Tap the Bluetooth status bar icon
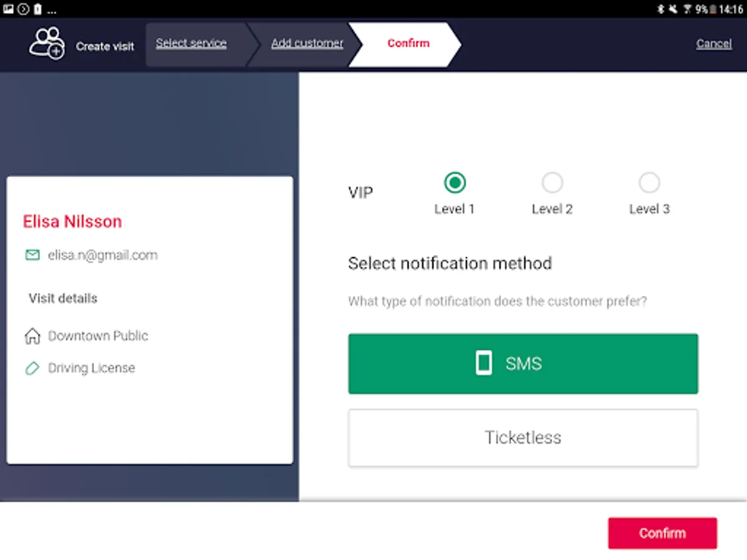 pyautogui.click(x=661, y=9)
